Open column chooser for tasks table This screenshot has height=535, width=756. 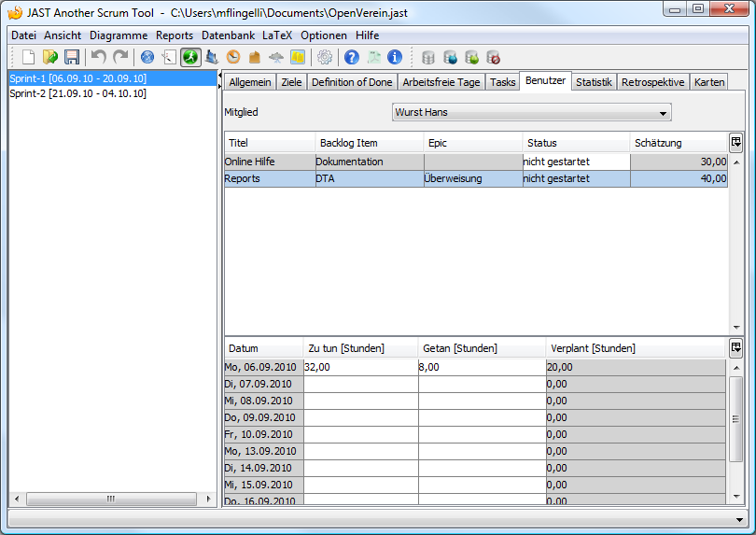coord(735,142)
